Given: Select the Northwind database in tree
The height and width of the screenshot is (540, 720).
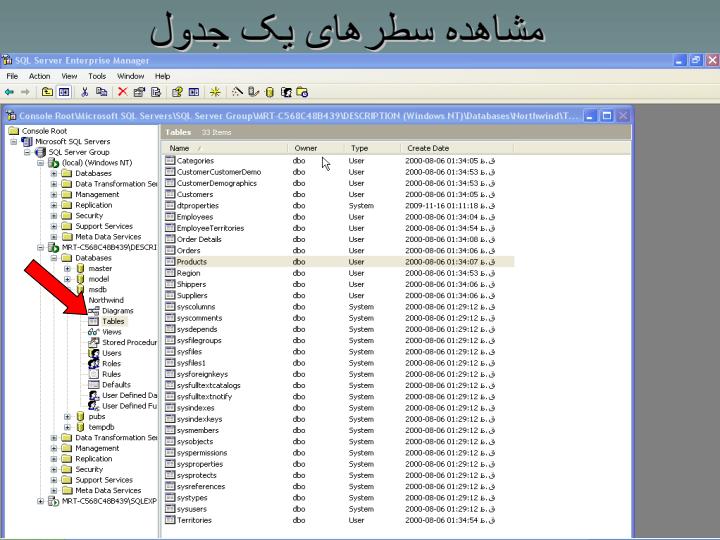Looking at the screenshot, I should click(106, 300).
